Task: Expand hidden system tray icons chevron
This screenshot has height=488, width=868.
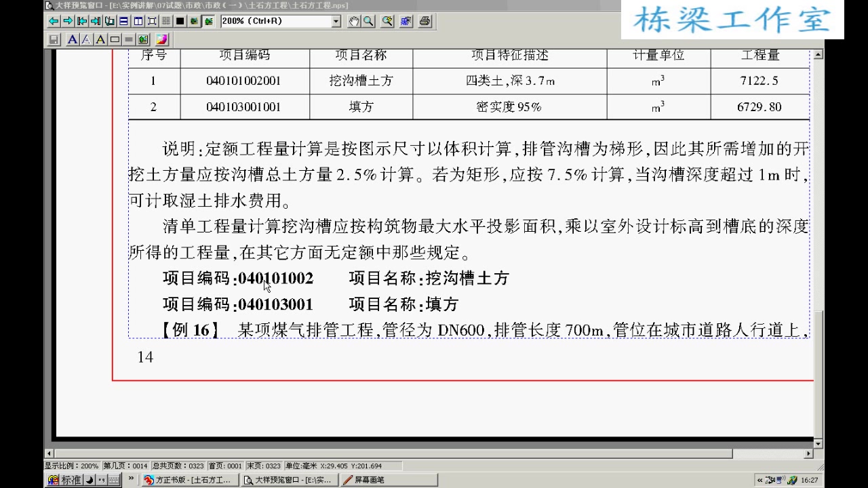Action: [x=760, y=480]
